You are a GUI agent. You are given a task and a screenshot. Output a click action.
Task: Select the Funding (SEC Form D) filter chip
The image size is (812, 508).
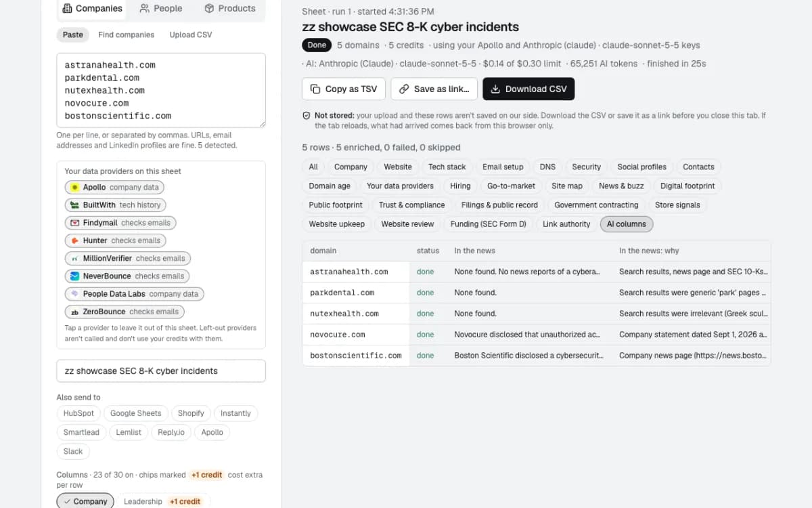(x=488, y=224)
